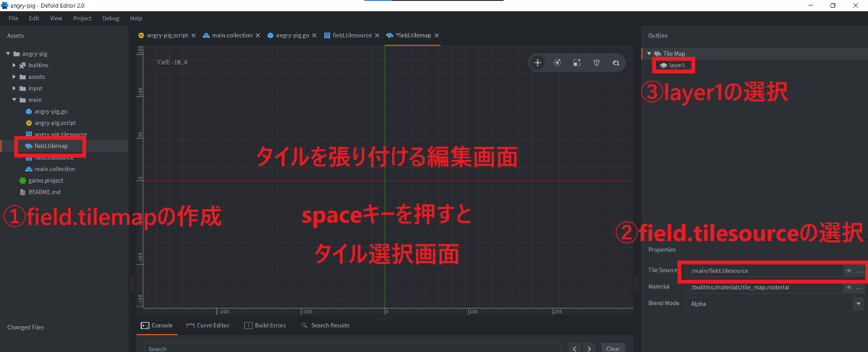Browse Tile Source with ellipsis button
The width and height of the screenshot is (868, 352).
[859, 271]
